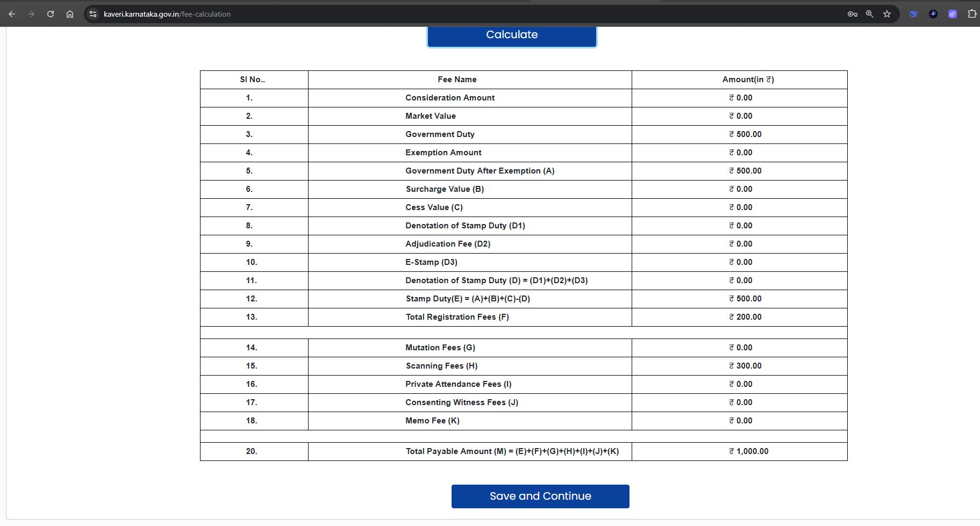Viewport: 980px width, 526px height.
Task: Open the Extensions puzzle piece menu
Action: tap(971, 14)
